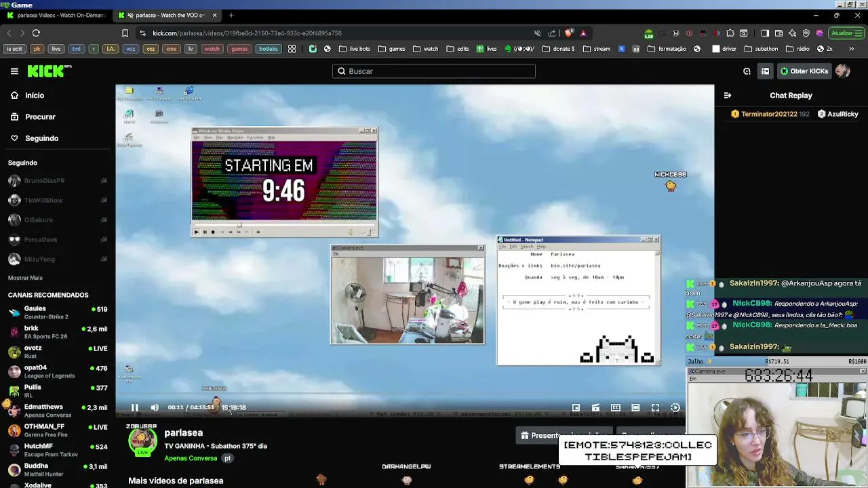Open BrunoDiasPR followed channel

tap(57, 181)
